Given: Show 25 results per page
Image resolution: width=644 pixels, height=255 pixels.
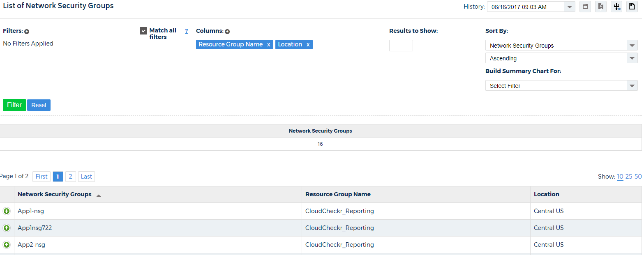Looking at the screenshot, I should 629,177.
